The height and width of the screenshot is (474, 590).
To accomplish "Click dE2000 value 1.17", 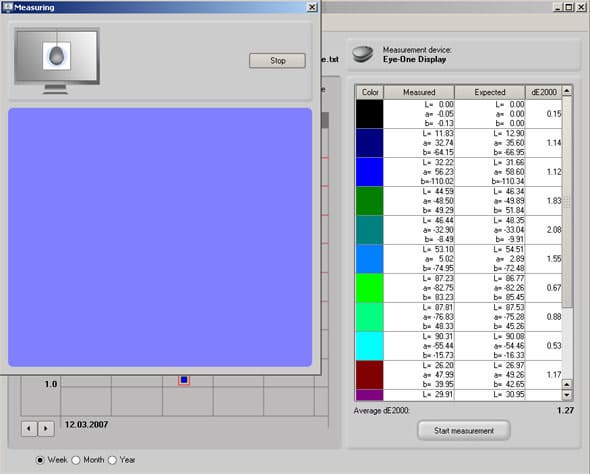I will tap(554, 375).
